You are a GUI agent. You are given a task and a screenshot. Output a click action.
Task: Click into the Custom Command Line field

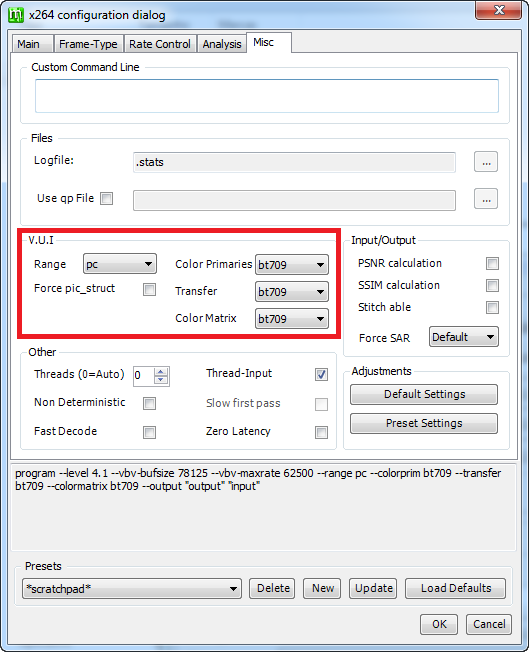tap(267, 96)
